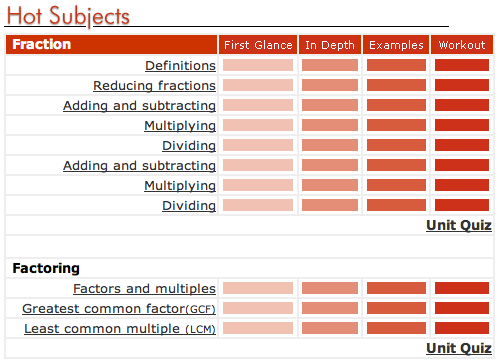This screenshot has width=499, height=363.
Task: Open Least common multiple (LCM) link
Action: pyautogui.click(x=120, y=329)
